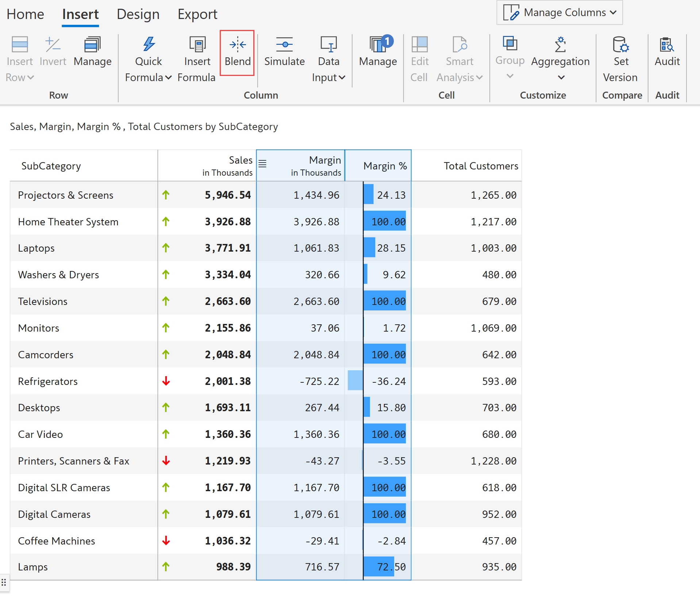The image size is (700, 596).
Task: Click the Set Version compare icon
Action: (620, 45)
